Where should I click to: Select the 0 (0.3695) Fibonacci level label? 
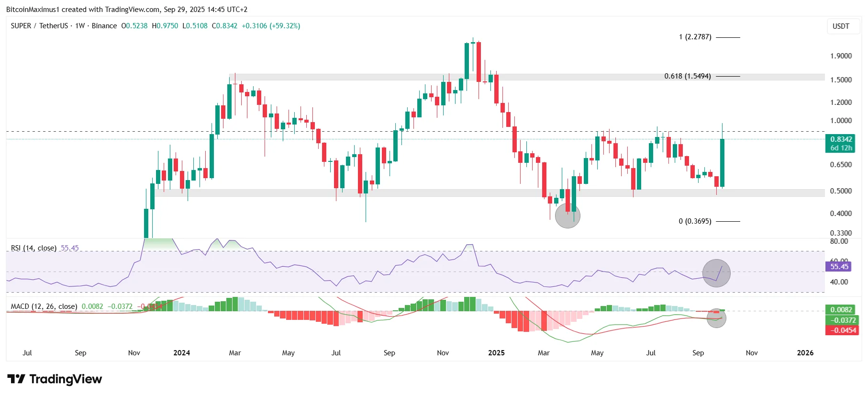(695, 221)
